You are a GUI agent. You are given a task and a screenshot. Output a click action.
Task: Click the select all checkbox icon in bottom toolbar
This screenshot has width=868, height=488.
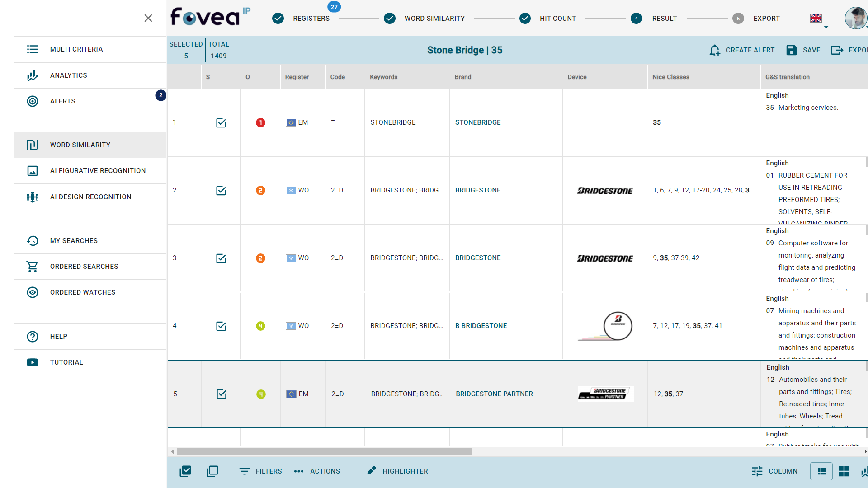coord(185,471)
